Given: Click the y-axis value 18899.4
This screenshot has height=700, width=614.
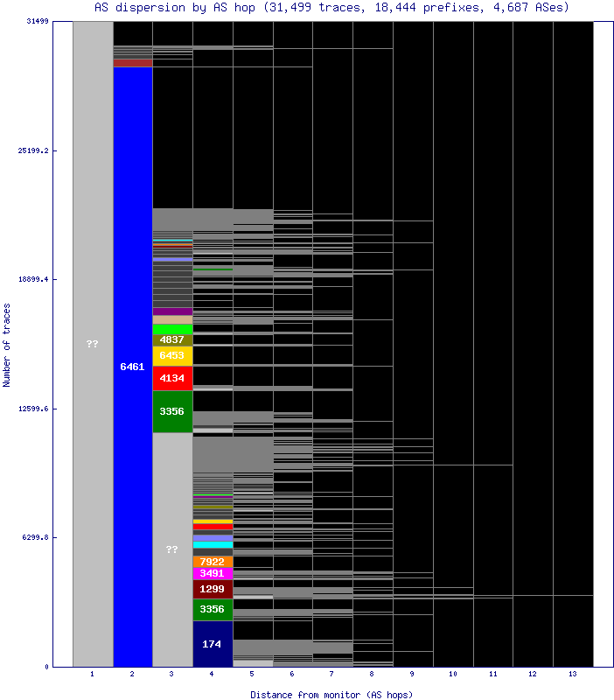Looking at the screenshot, I should point(33,279).
